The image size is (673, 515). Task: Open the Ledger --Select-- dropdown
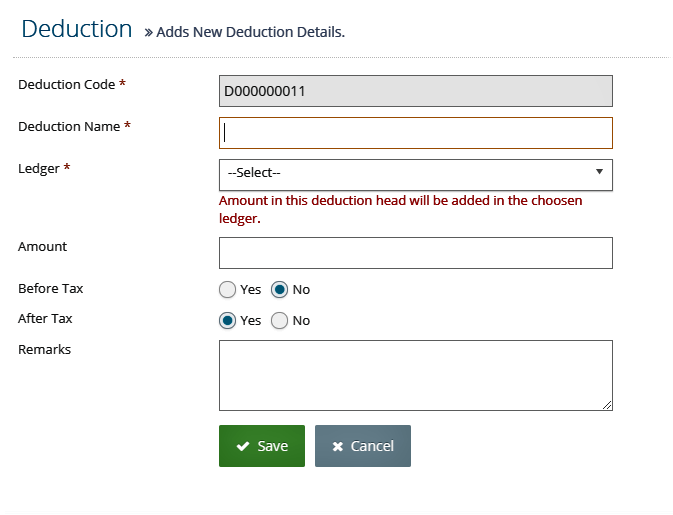[415, 175]
